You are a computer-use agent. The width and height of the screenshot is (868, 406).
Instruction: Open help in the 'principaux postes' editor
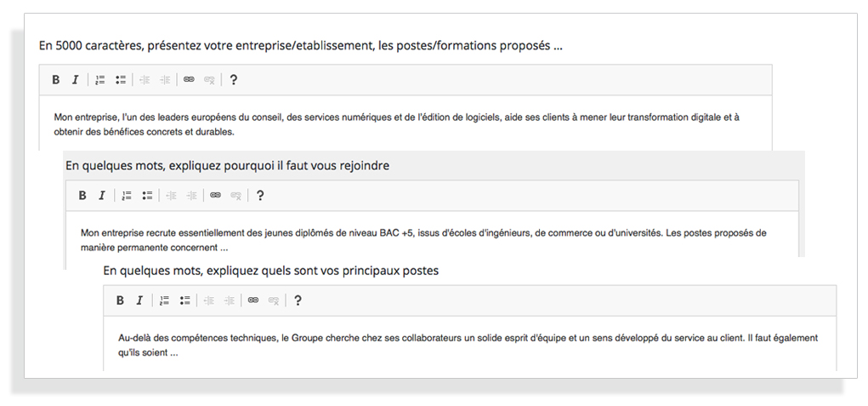coord(298,300)
